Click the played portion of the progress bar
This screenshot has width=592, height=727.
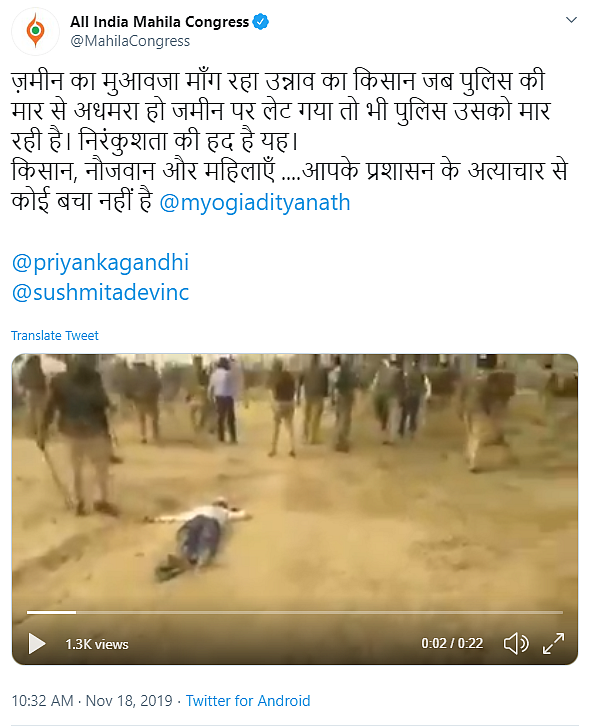click(51, 612)
